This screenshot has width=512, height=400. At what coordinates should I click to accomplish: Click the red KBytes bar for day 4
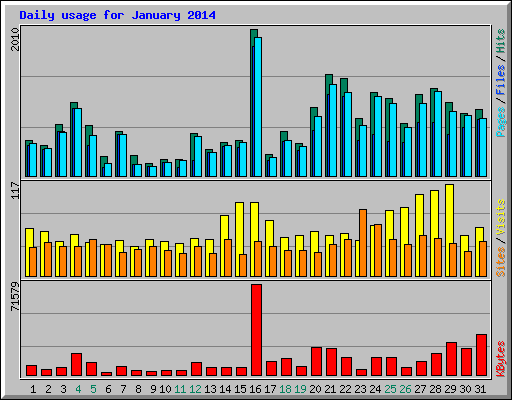coord(76,364)
